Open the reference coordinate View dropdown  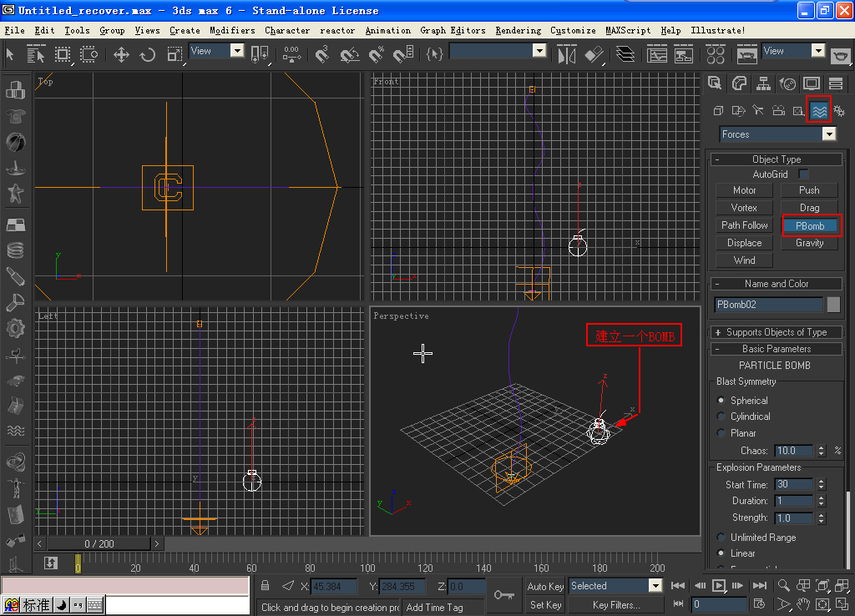[x=236, y=51]
